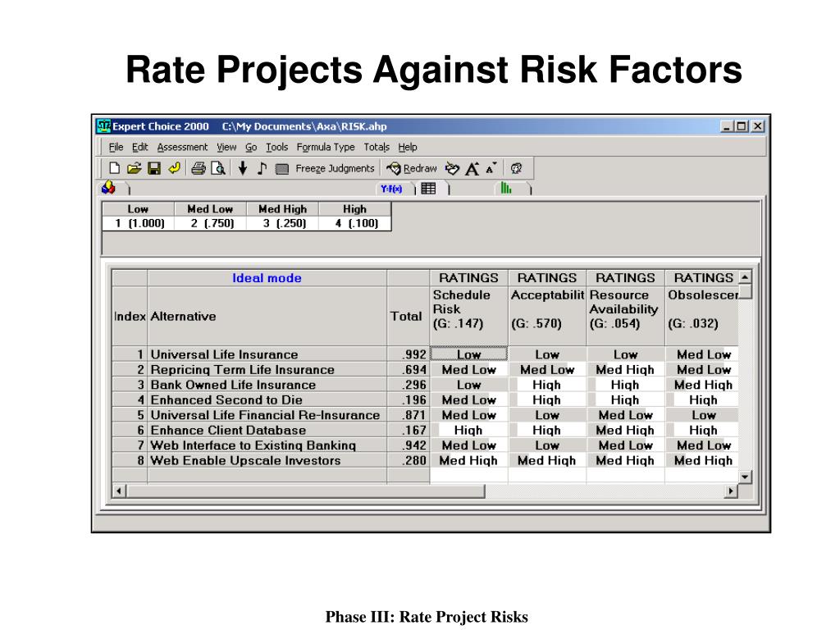Click the horizontal scroll right arrow
Image resolution: width=840 pixels, height=630 pixels.
click(731, 491)
